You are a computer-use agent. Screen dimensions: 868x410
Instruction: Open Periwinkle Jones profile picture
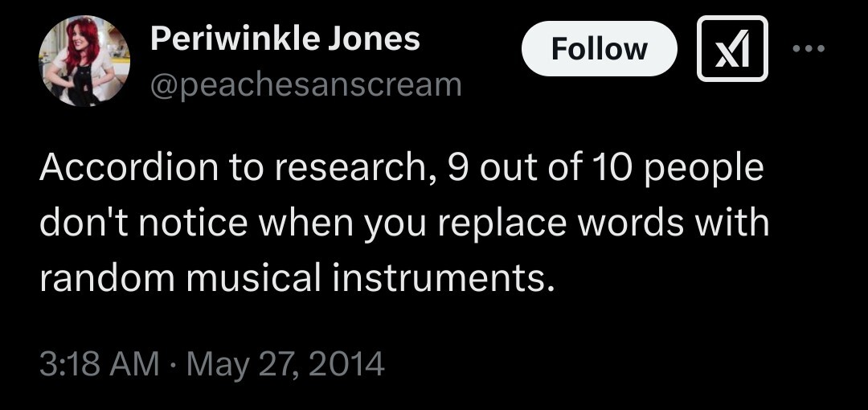tap(84, 61)
